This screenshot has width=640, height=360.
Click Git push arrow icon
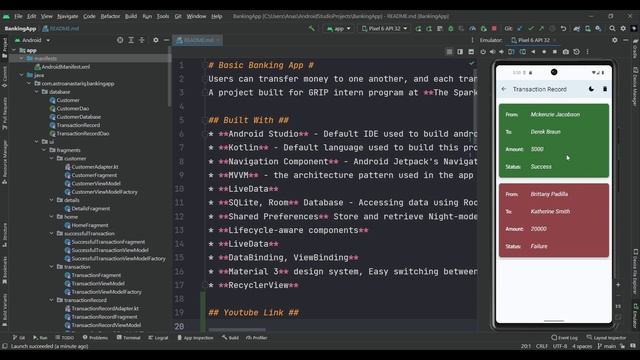[x=541, y=29]
